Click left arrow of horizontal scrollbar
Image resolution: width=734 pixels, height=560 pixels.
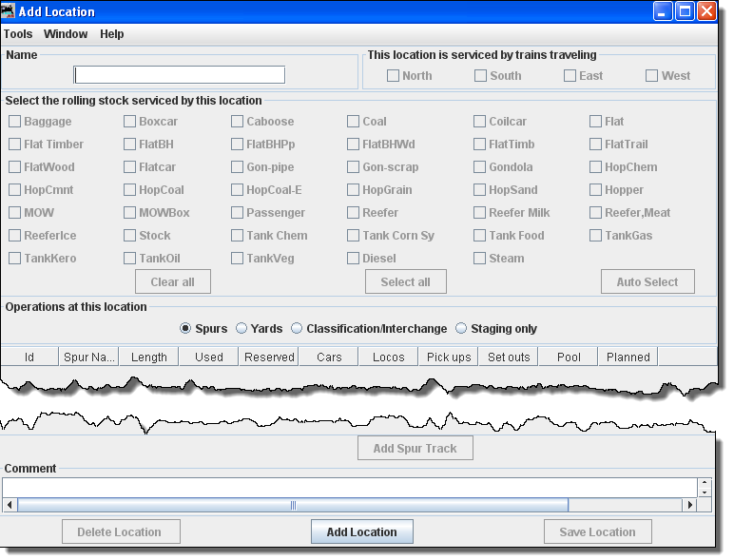[x=10, y=505]
